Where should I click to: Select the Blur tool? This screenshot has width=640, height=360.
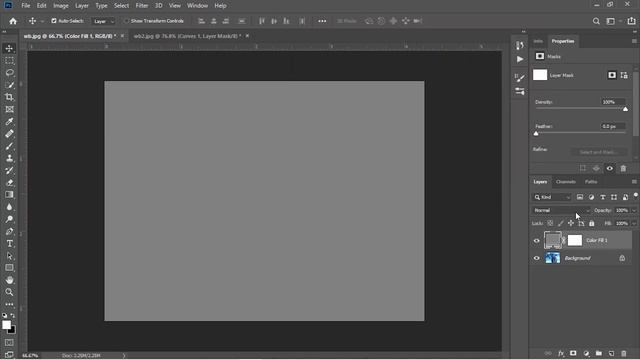click(9, 207)
